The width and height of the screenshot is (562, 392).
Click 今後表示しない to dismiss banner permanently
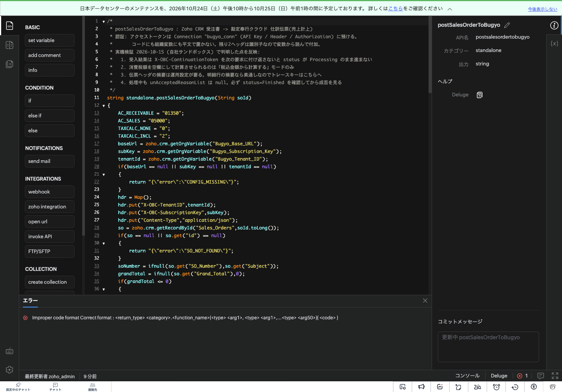click(x=543, y=9)
